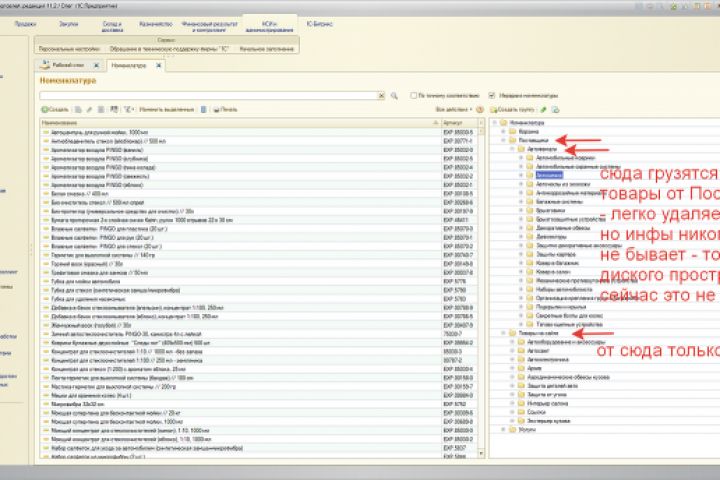Open technical support request link for 1С
Screen dimensions: 720x480
point(169,49)
